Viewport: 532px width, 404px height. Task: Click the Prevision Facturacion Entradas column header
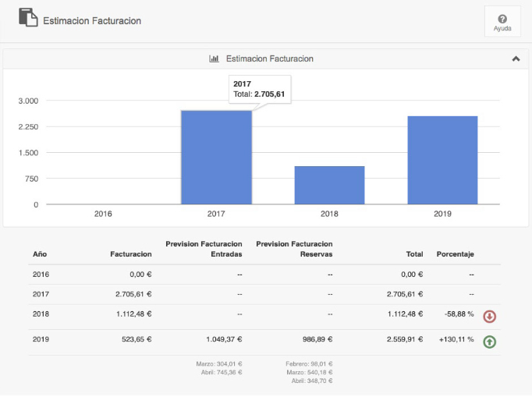(x=204, y=249)
